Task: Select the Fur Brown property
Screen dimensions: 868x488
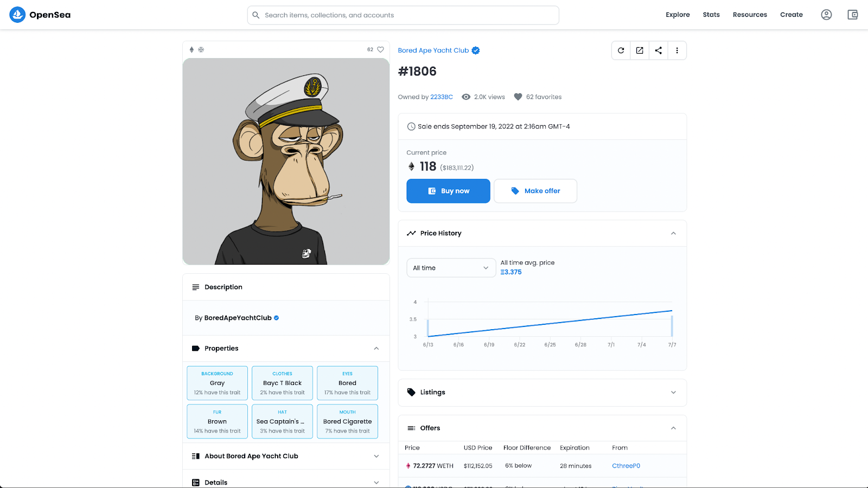Action: point(217,421)
